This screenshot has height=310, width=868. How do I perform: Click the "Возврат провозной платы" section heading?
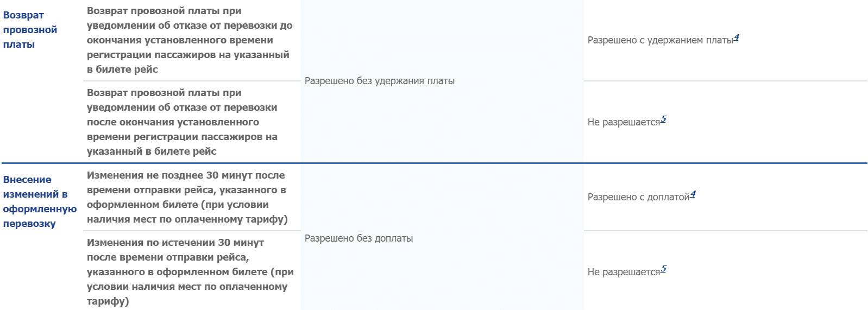(30, 30)
